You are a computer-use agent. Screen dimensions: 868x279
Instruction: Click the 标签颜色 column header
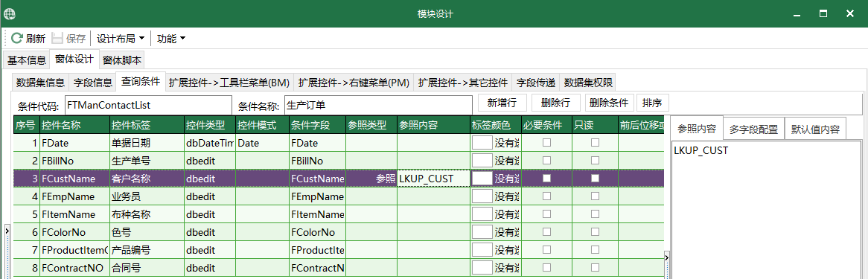point(495,125)
